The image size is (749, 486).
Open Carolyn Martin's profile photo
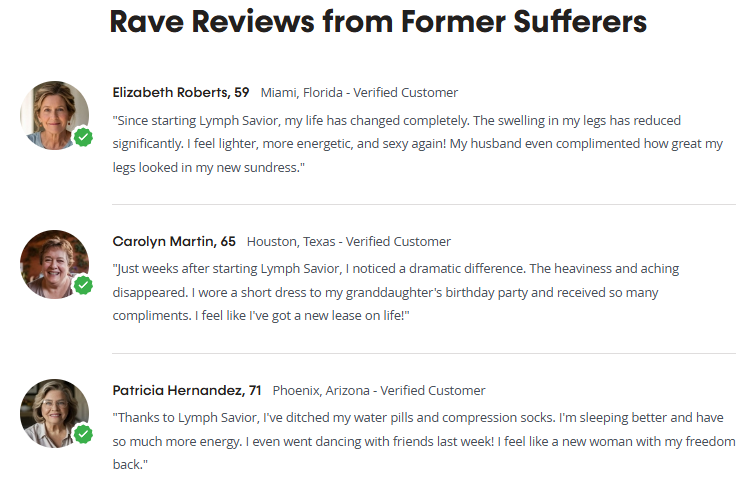coord(54,264)
